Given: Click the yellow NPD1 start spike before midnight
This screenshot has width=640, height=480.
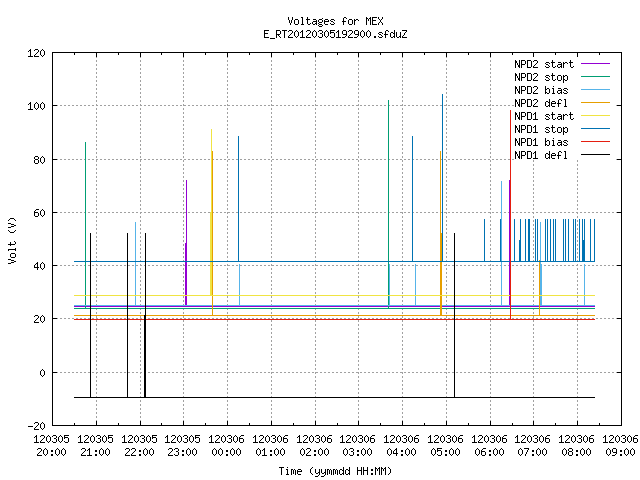Looking at the screenshot, I should tap(211, 212).
